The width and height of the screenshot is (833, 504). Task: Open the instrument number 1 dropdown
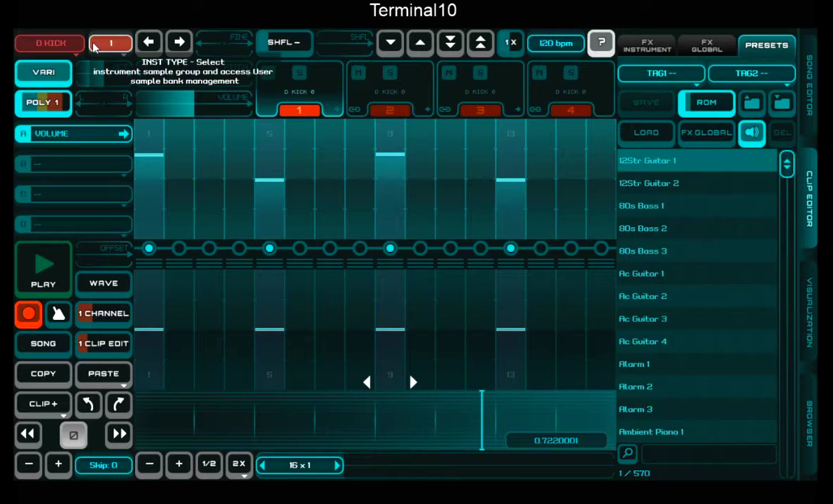click(x=111, y=43)
